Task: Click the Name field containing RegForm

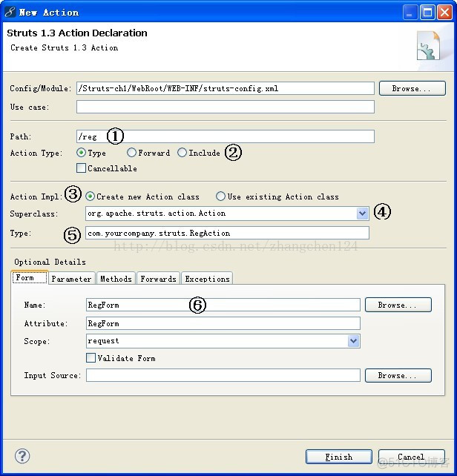Action: pyautogui.click(x=223, y=305)
